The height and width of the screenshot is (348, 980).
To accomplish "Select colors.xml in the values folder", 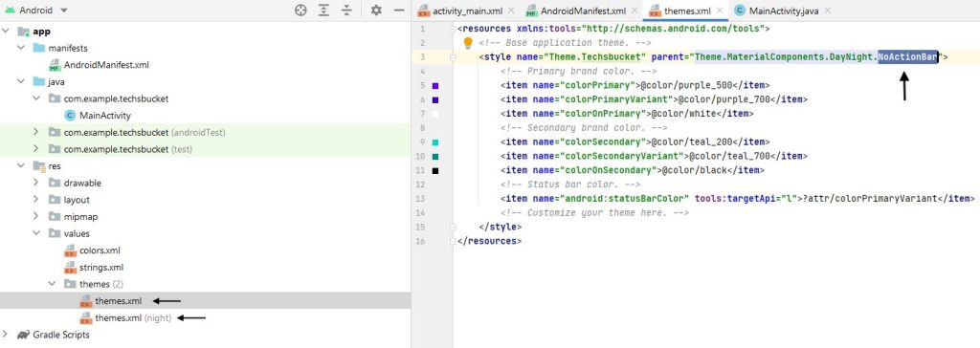I will coord(100,250).
